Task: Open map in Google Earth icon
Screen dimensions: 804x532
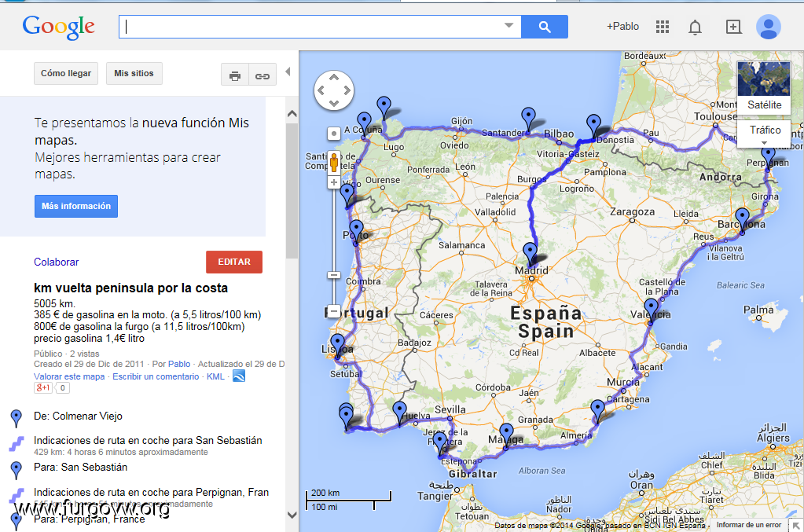Action: pyautogui.click(x=239, y=376)
